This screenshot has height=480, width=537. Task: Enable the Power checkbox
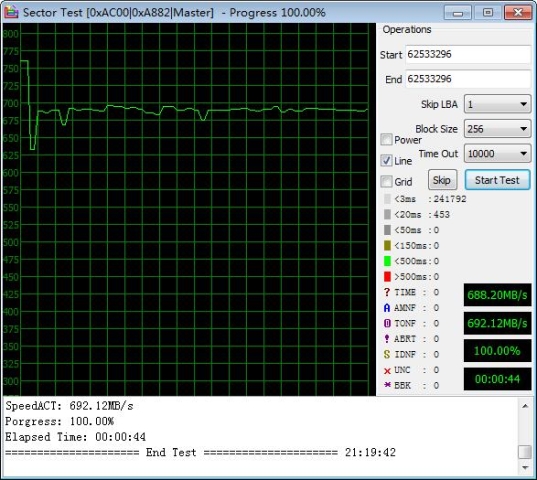[386, 139]
